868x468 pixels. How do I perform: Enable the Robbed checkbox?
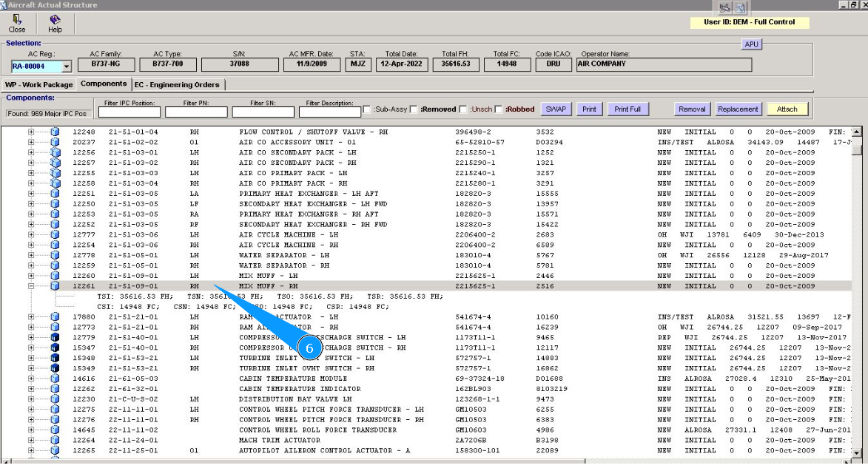pyautogui.click(x=498, y=109)
